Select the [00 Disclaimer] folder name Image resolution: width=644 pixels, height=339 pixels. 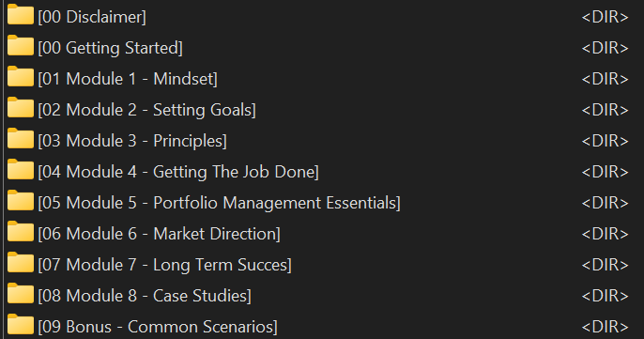click(x=92, y=17)
